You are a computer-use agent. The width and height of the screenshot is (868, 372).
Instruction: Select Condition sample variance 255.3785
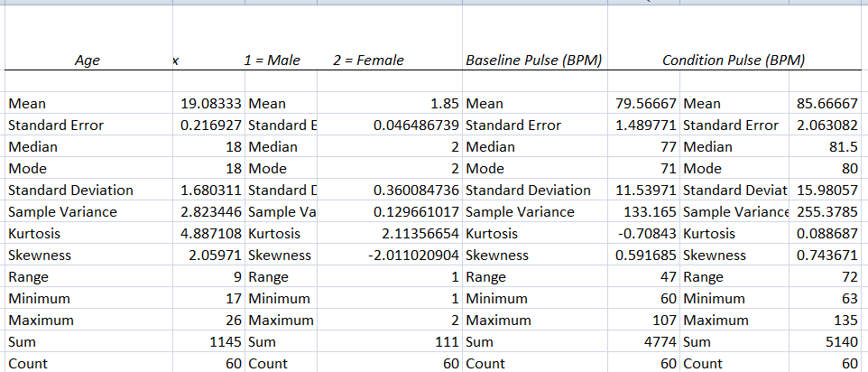[x=827, y=212]
